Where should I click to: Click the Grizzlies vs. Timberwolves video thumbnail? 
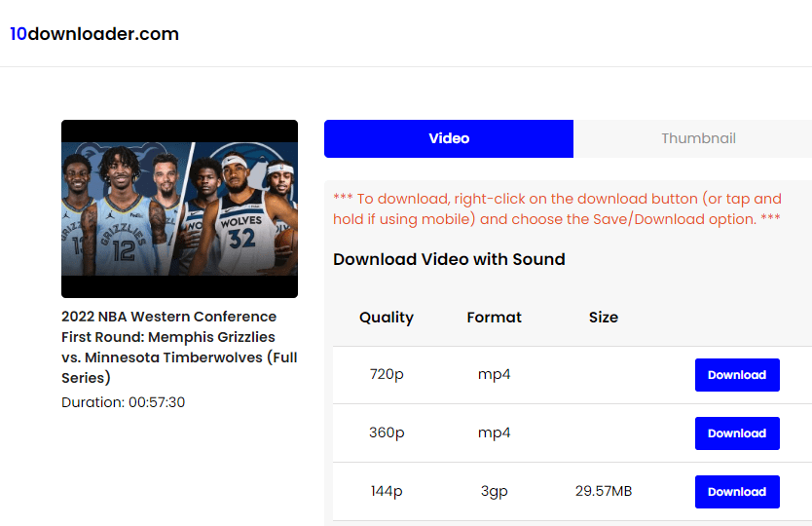[x=179, y=208]
